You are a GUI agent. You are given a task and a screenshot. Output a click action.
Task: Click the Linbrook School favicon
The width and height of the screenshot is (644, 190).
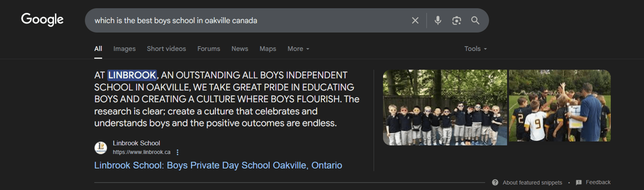[x=101, y=148]
